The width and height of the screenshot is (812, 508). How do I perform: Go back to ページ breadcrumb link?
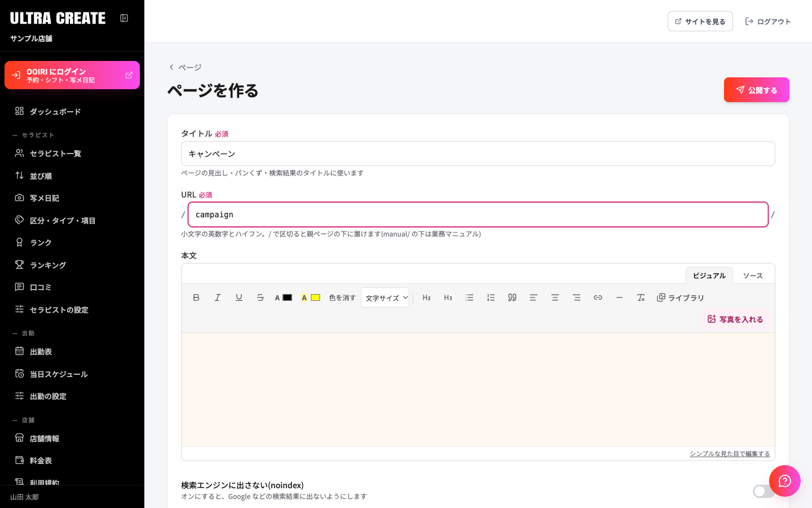tap(186, 67)
